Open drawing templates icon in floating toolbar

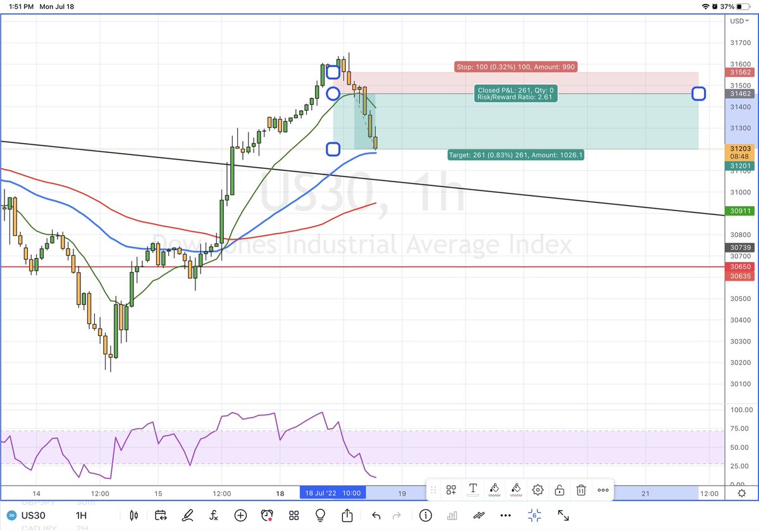click(x=451, y=490)
